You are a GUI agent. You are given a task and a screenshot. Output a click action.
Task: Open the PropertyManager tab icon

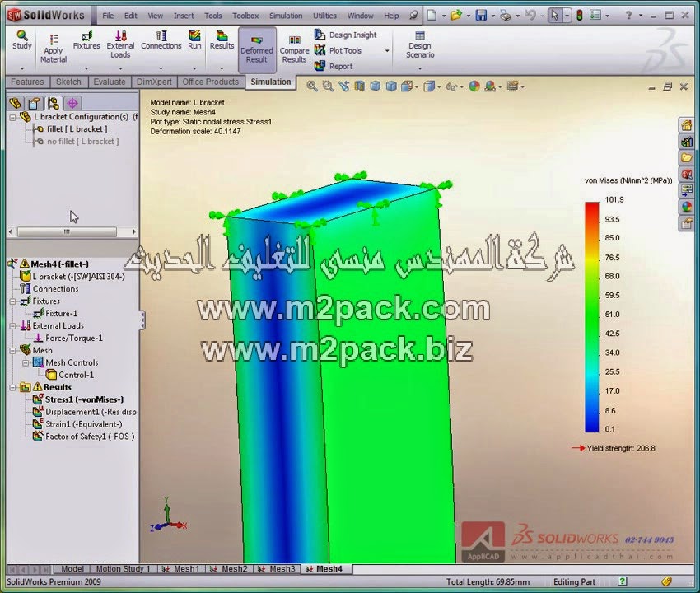click(x=34, y=104)
